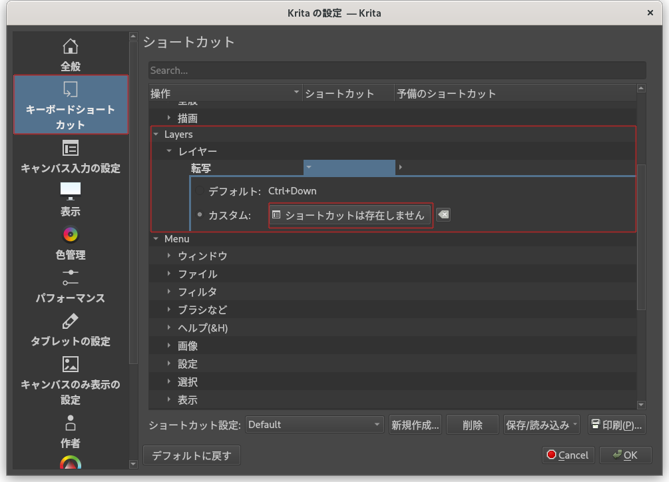Click デフォルトに戻す button
This screenshot has height=482, width=669.
coord(192,456)
